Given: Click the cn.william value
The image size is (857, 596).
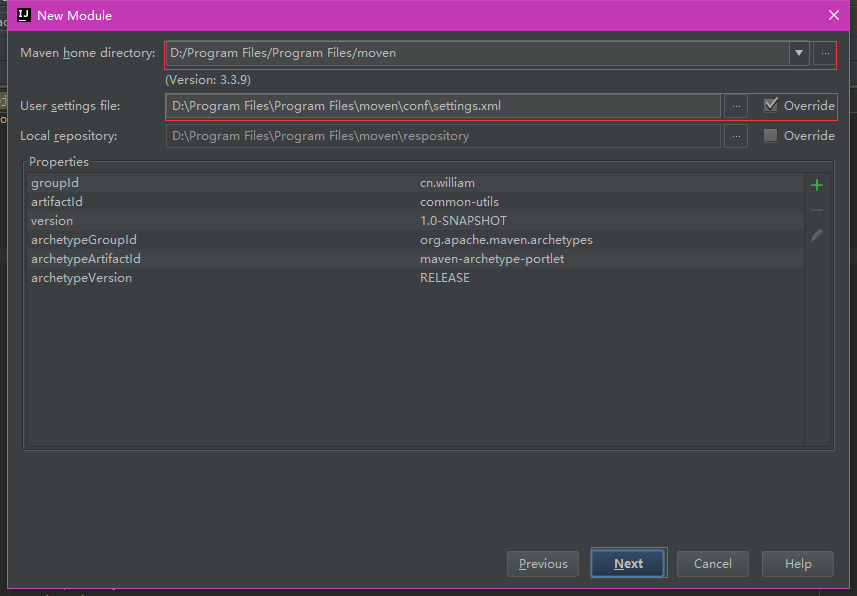Looking at the screenshot, I should click(x=447, y=183).
